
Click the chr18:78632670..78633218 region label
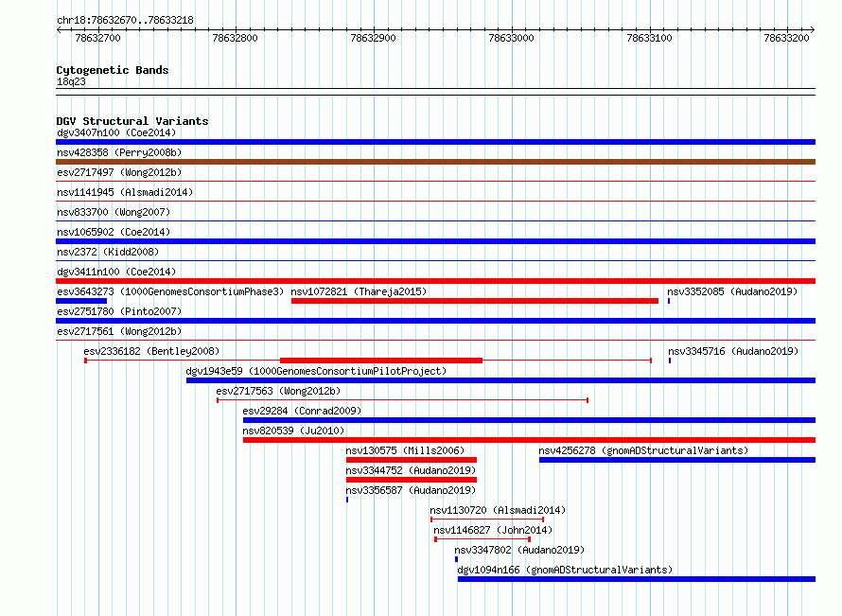125,21
